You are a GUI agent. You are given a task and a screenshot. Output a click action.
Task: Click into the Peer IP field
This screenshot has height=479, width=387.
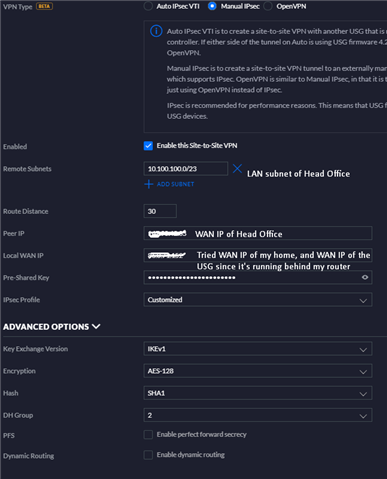click(258, 233)
